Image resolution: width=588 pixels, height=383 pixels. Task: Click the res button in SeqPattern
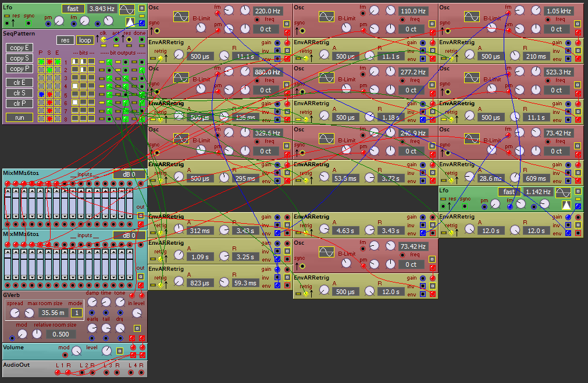(x=65, y=40)
